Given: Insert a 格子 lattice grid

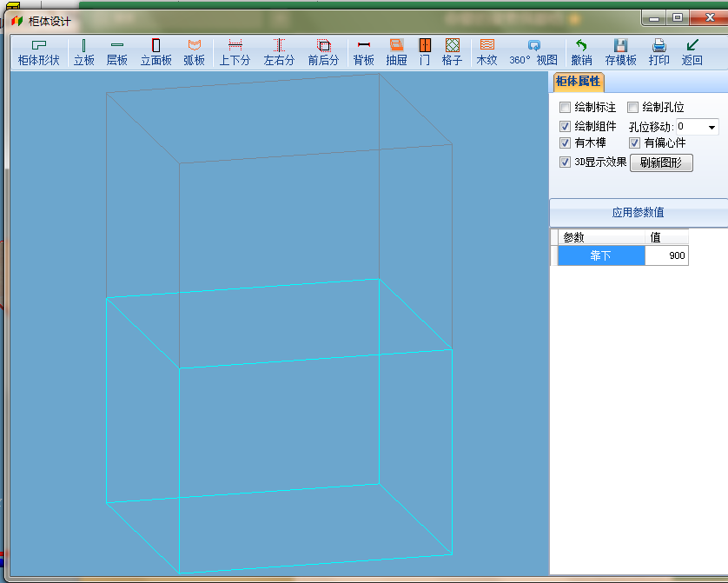Looking at the screenshot, I should tap(453, 52).
